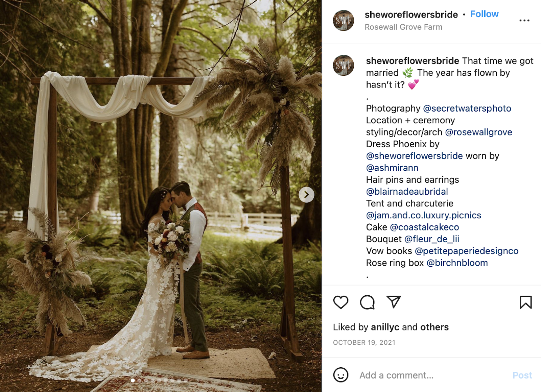Open emoji picker smiley icon
Screen dimensions: 541x392
(340, 375)
